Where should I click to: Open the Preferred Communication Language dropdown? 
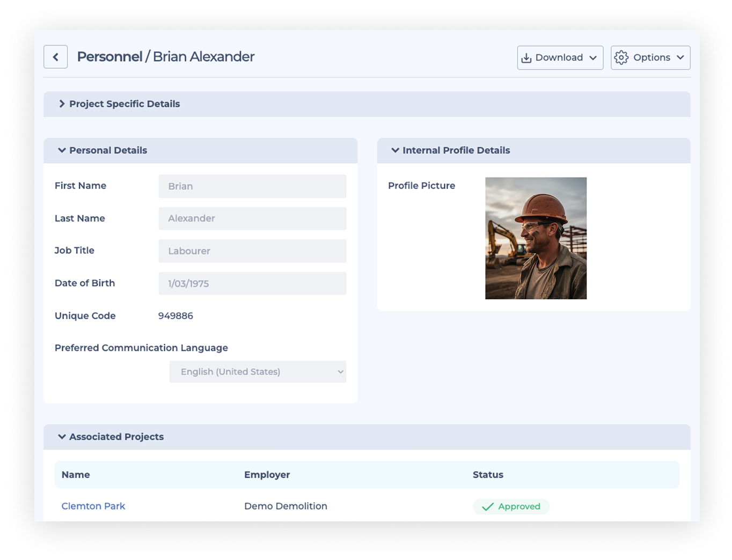coord(258,371)
